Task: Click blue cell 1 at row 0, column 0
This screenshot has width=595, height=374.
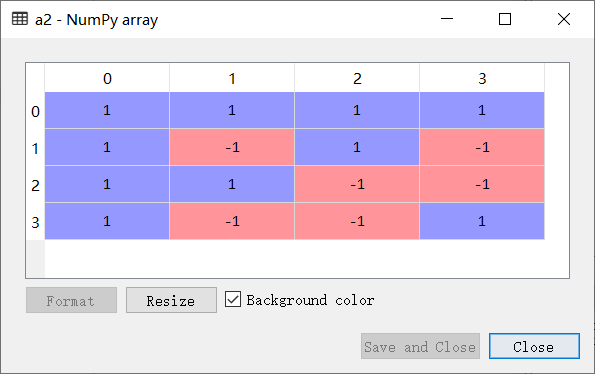Action: click(x=107, y=110)
